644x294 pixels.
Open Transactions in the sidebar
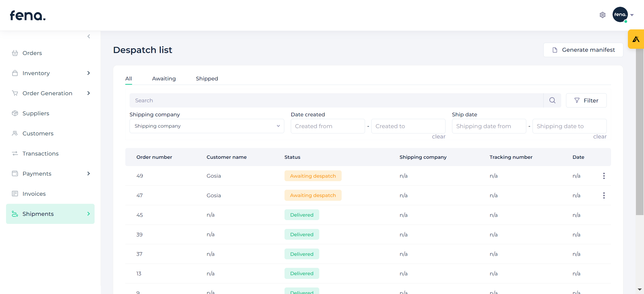tap(40, 154)
